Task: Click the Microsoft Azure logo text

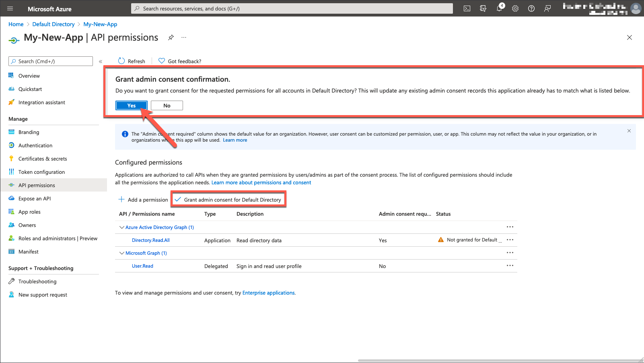Action: point(49,9)
